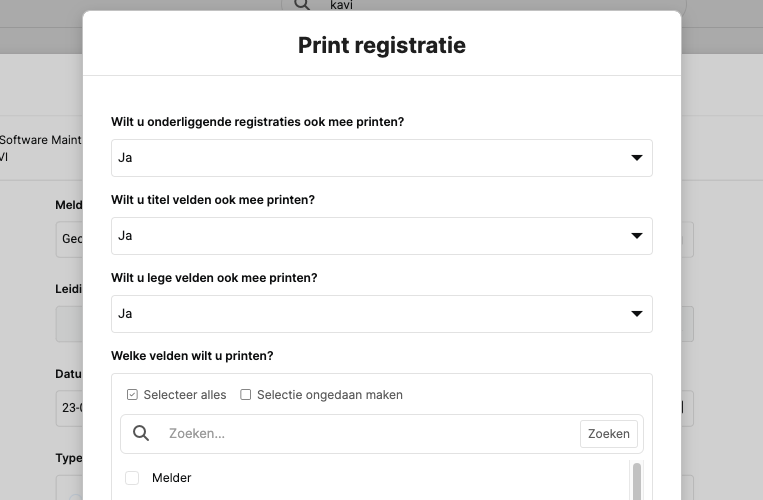The height and width of the screenshot is (500, 763).
Task: Click the arrow icon for underlying registrations
Action: 636,158
